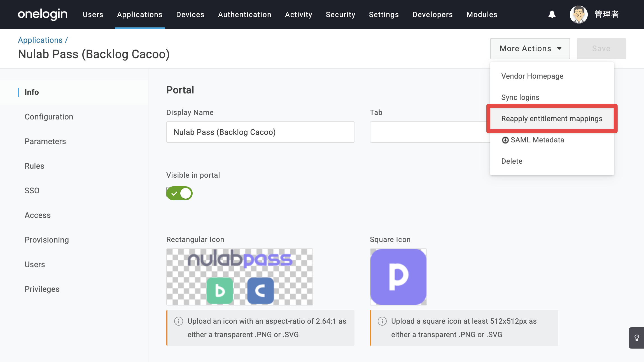Select SAML Metadata menu item
Viewport: 644px width, 362px height.
552,140
